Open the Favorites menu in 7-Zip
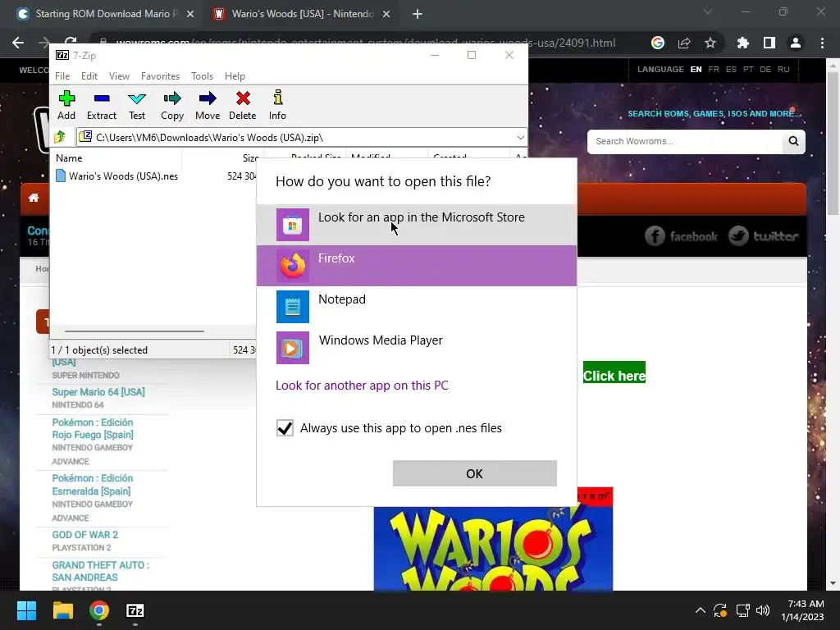 pos(160,76)
